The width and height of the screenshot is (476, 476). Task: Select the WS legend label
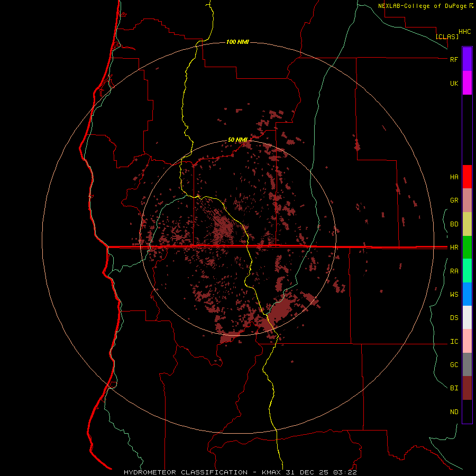coord(454,294)
